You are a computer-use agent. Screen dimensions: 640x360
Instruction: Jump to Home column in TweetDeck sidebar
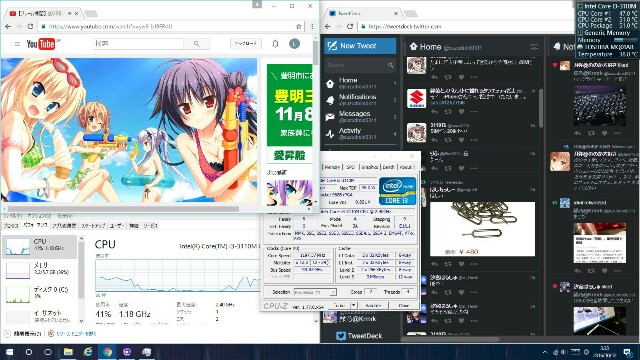point(360,83)
